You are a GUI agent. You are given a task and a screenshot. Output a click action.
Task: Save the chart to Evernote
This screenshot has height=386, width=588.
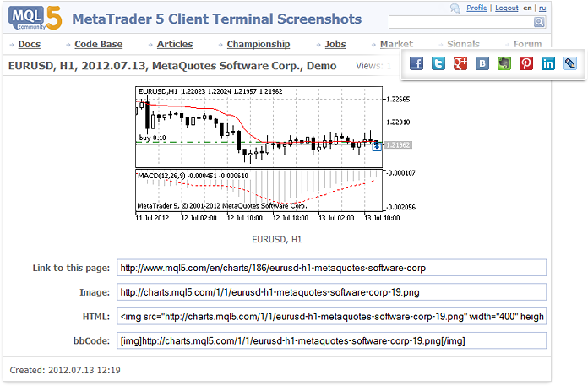(504, 63)
